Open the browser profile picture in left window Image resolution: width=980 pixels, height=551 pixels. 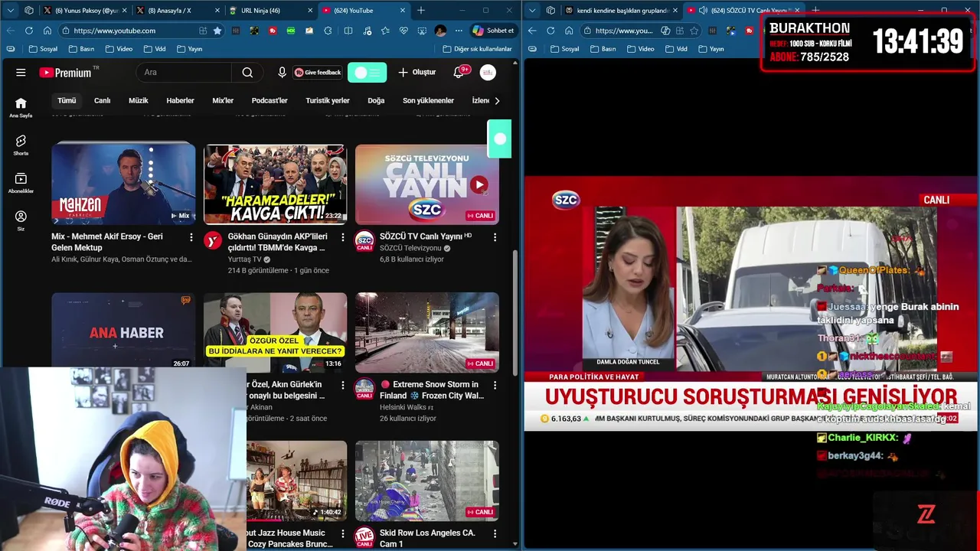click(x=440, y=31)
